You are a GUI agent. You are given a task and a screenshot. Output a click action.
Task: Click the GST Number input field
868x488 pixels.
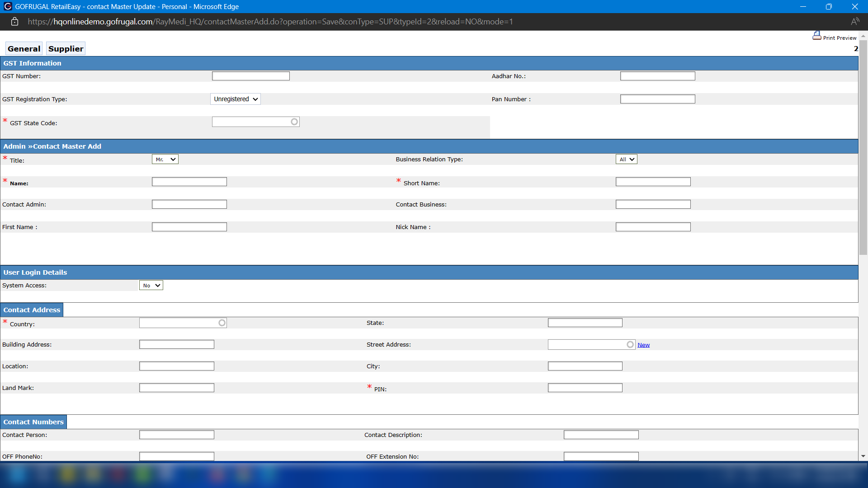tap(250, 76)
